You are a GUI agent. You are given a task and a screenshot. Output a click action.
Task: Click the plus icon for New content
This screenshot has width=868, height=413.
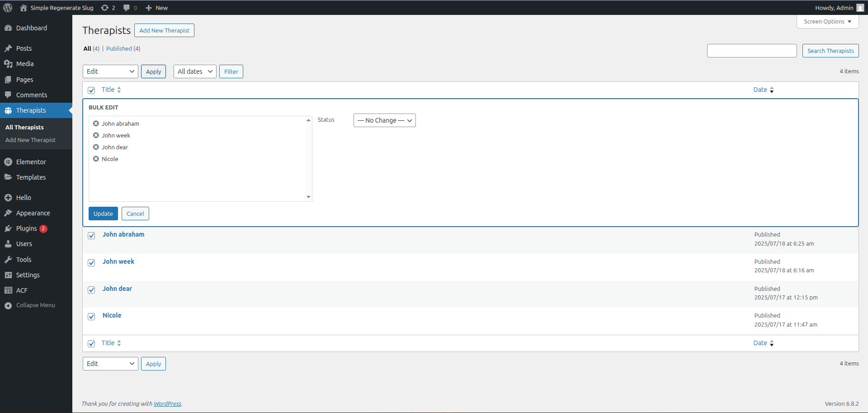pos(149,8)
